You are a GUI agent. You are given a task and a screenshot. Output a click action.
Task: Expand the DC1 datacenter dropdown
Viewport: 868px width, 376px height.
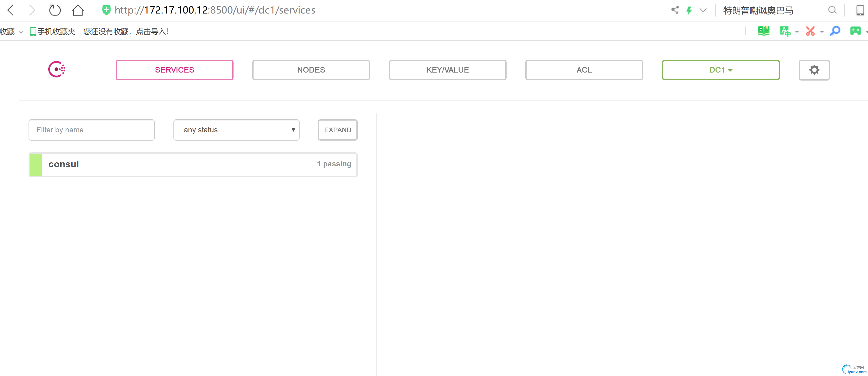click(x=720, y=70)
